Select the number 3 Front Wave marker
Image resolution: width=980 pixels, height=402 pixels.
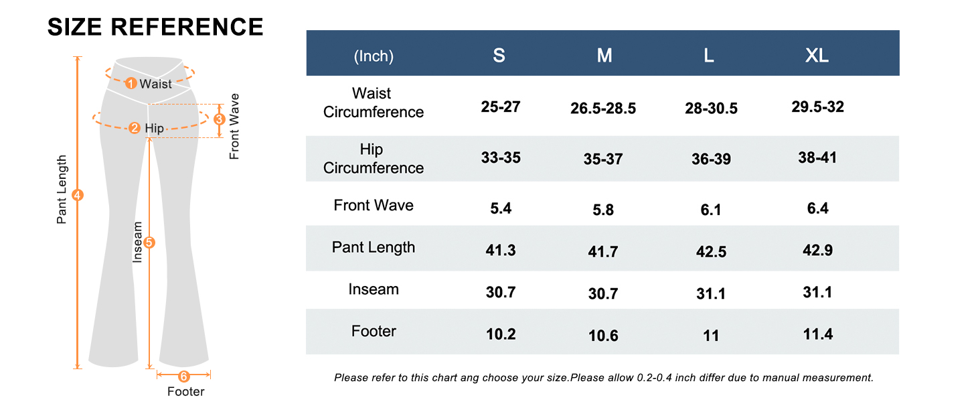point(219,119)
